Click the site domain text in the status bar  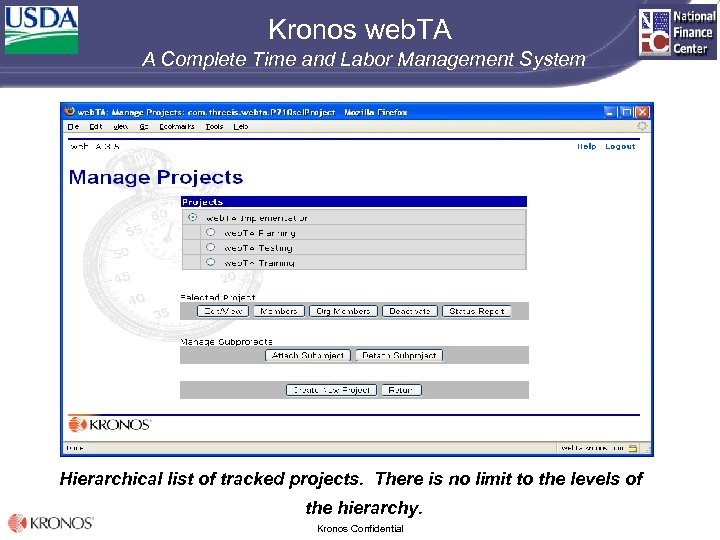pyautogui.click(x=592, y=448)
